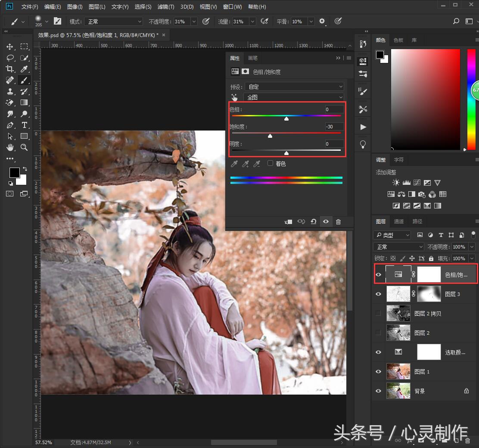
Task: Show the 图层 2 layer
Action: pos(378,333)
